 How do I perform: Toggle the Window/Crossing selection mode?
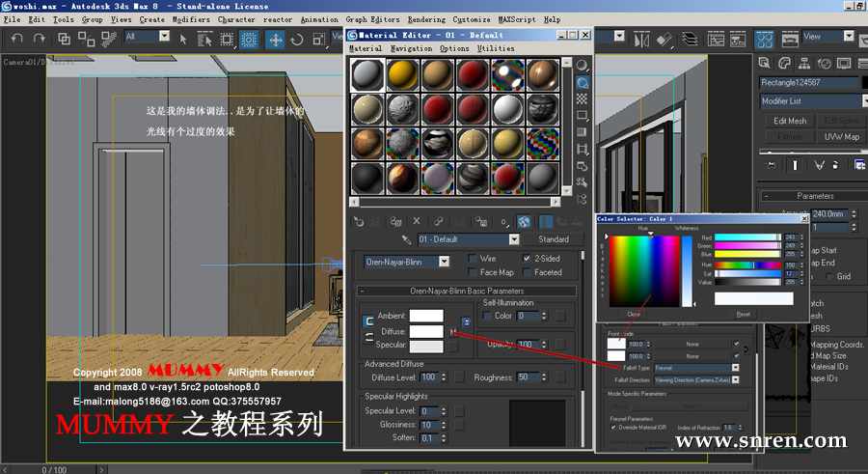(x=249, y=39)
